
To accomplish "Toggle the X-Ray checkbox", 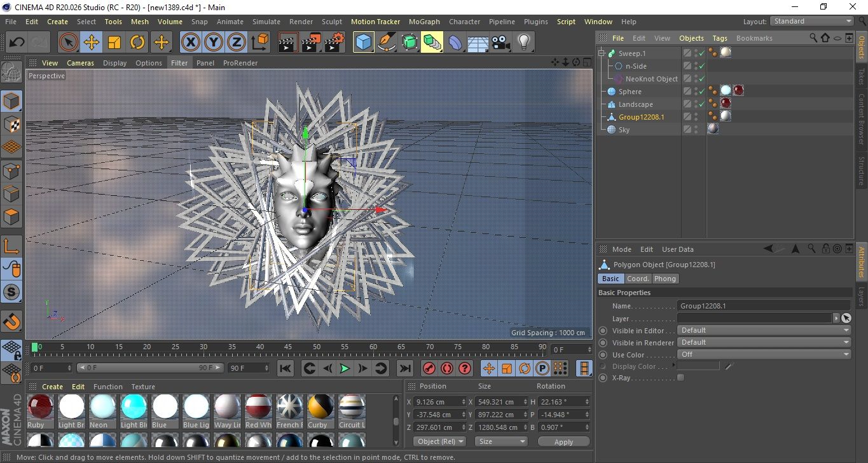I will 681,378.
